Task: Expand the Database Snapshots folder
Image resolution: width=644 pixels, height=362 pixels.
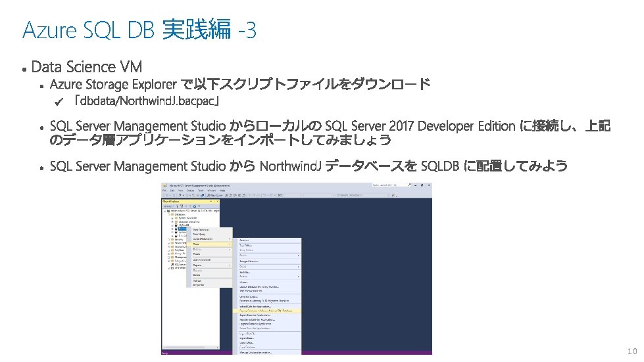Action: [172, 222]
